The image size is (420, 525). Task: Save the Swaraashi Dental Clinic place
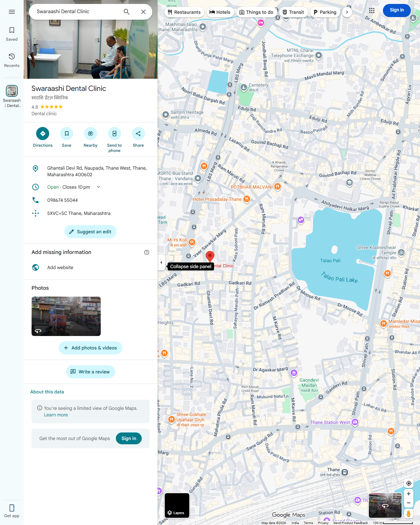pyautogui.click(x=67, y=137)
